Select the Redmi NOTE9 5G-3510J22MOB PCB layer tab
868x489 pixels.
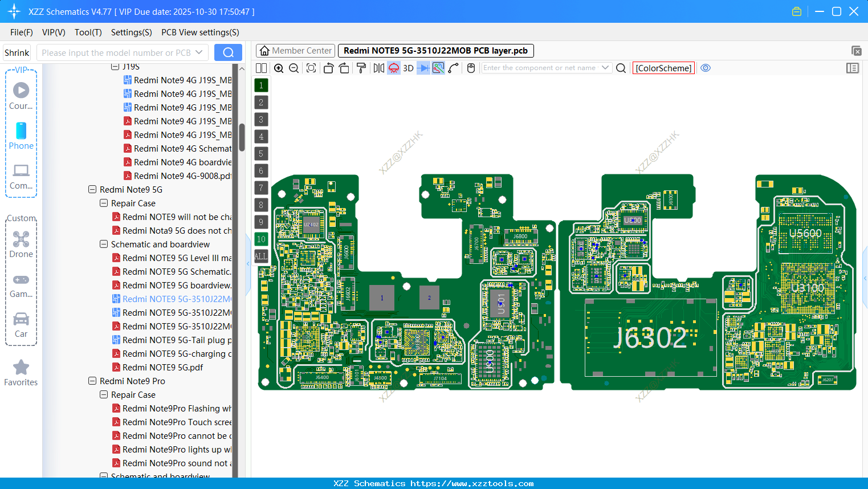point(435,51)
